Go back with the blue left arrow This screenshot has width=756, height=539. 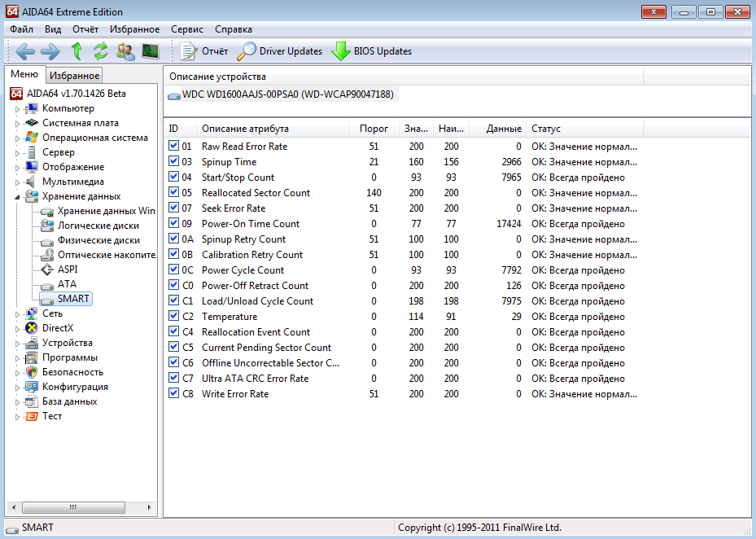click(25, 51)
